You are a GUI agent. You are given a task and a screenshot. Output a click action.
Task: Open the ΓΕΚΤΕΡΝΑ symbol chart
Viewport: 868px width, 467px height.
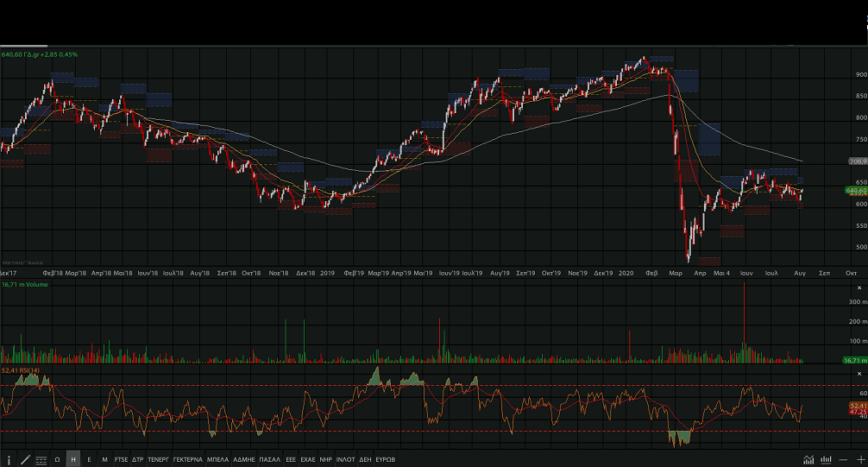coord(188,459)
